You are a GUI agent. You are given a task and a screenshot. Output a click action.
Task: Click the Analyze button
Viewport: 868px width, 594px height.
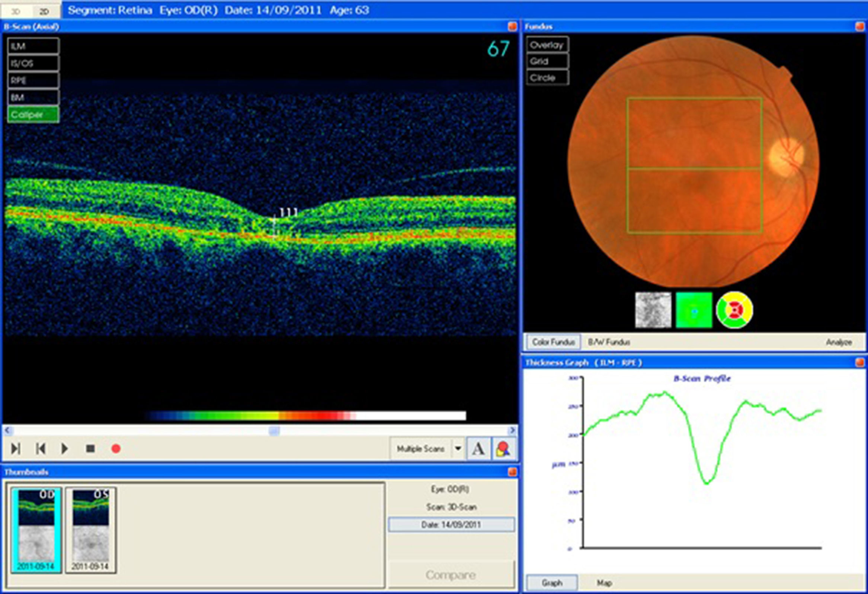(x=839, y=342)
